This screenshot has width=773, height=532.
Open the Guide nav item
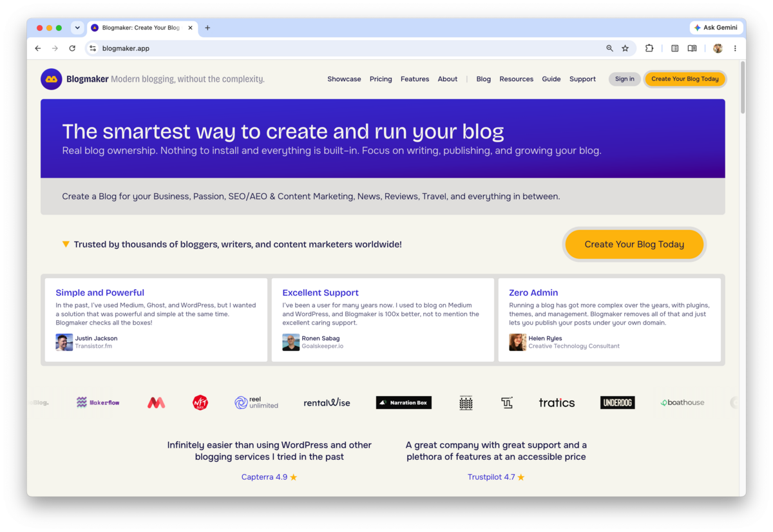pyautogui.click(x=551, y=79)
